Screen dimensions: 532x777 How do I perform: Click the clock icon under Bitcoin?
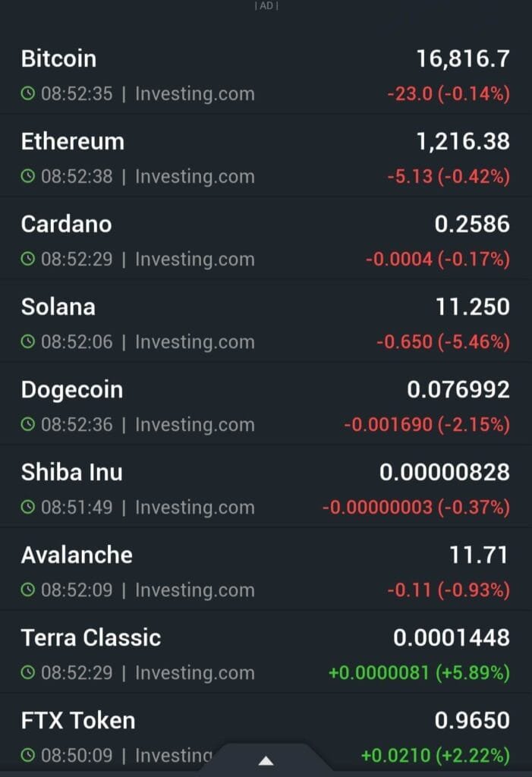pyautogui.click(x=28, y=94)
